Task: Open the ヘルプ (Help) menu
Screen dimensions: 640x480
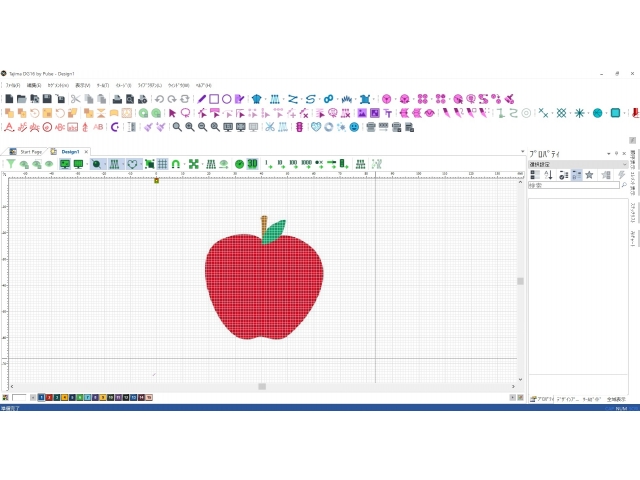Action: 203,85
